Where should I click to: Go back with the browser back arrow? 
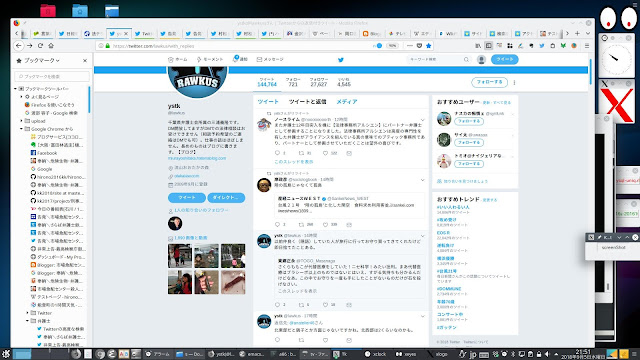pyautogui.click(x=19, y=46)
